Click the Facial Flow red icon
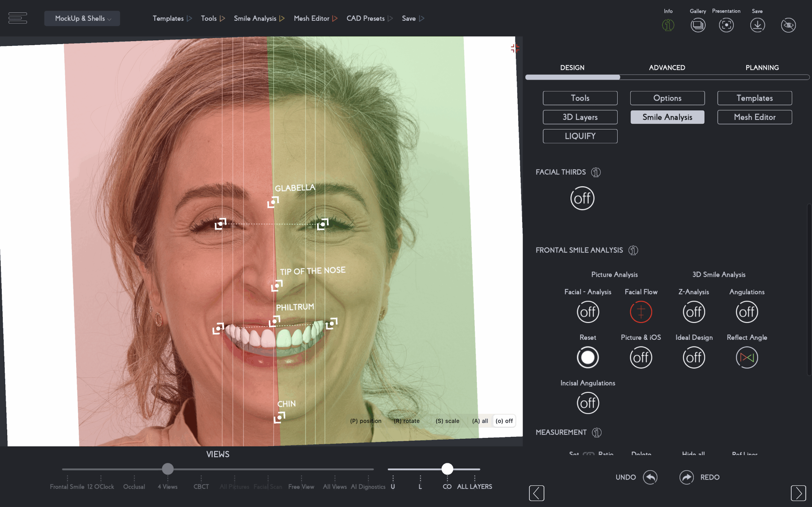This screenshot has height=507, width=812. coord(640,312)
